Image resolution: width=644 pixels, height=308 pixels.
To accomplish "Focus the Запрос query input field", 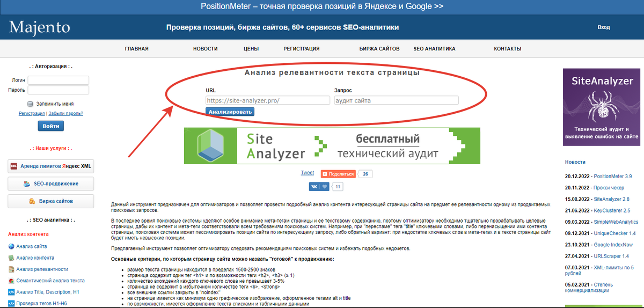I will point(397,100).
